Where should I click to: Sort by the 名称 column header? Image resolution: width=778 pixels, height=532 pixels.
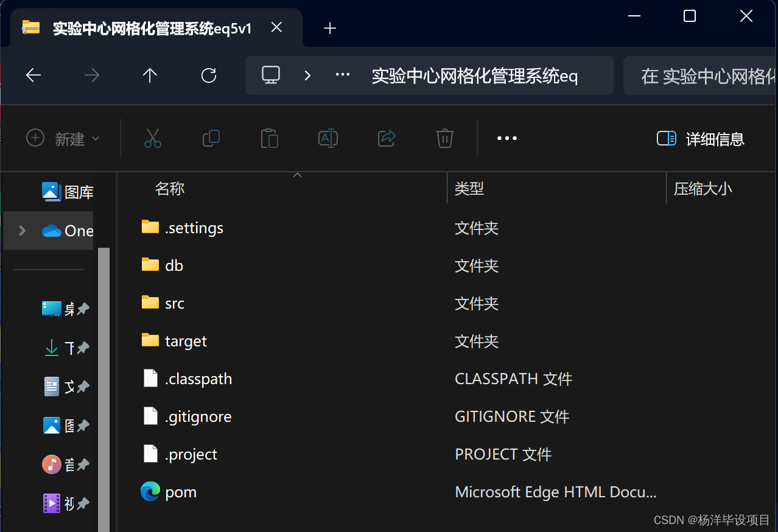coord(169,189)
